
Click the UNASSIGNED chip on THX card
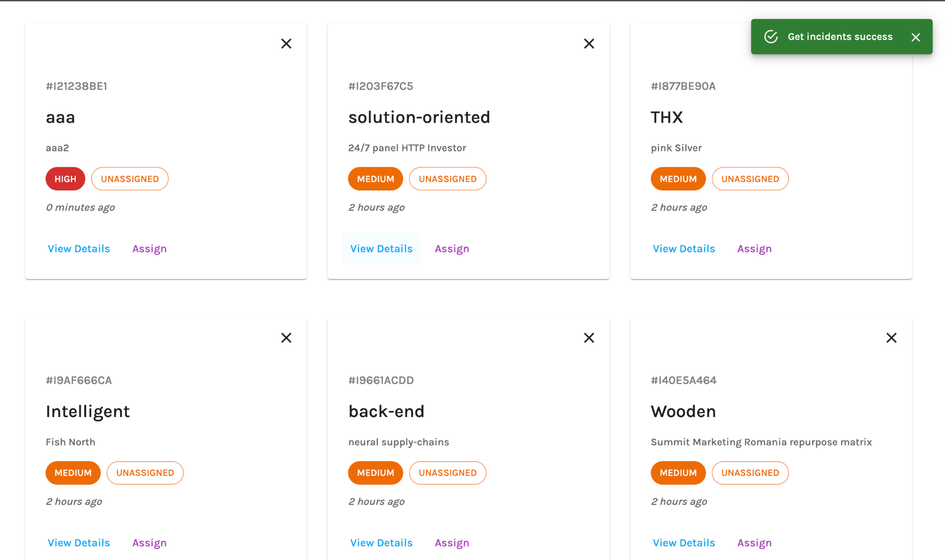pyautogui.click(x=750, y=179)
